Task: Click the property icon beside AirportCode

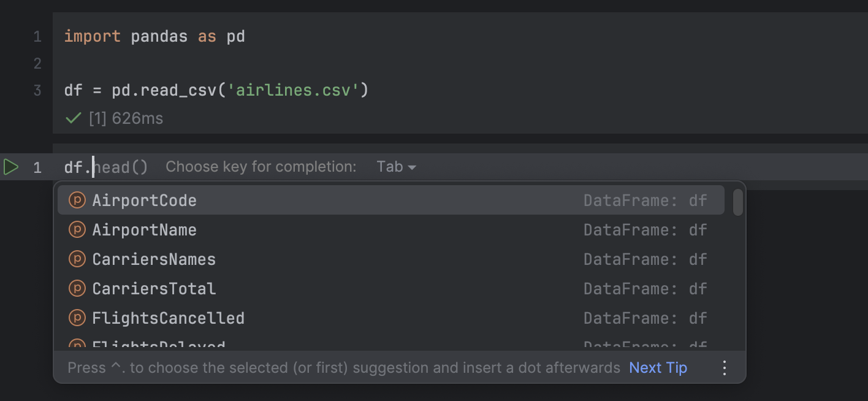Action: point(77,200)
